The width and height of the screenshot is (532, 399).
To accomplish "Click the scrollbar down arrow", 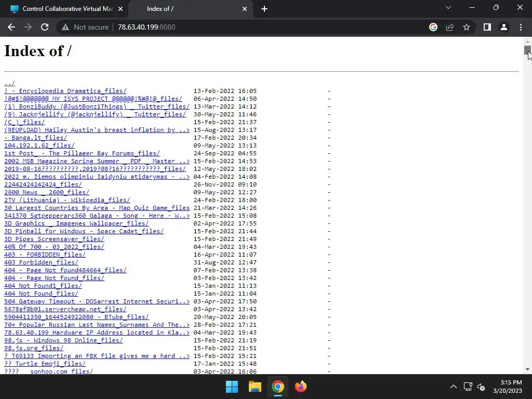I will point(527,369).
